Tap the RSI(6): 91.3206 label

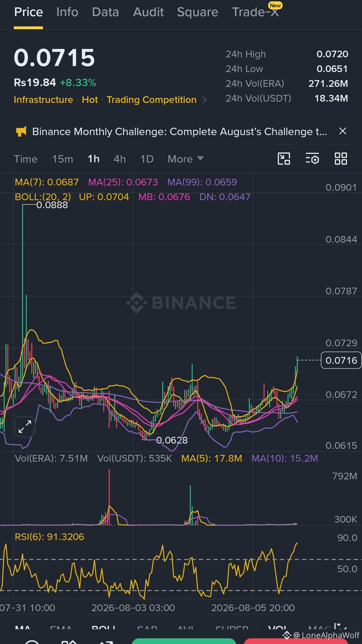point(50,537)
